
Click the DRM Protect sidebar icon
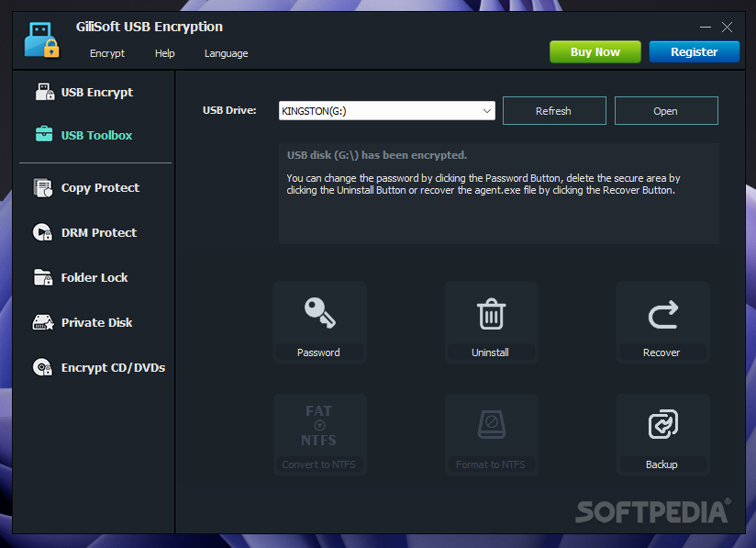[42, 232]
